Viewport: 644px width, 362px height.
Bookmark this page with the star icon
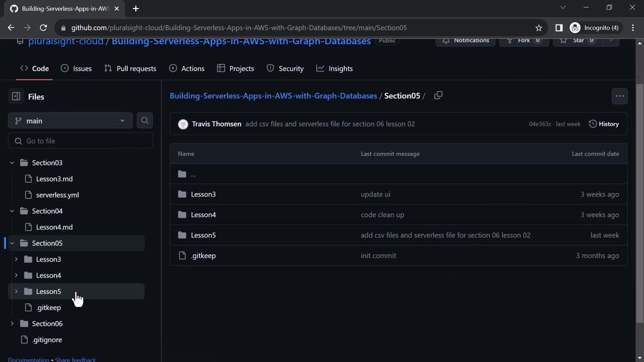[x=539, y=28]
